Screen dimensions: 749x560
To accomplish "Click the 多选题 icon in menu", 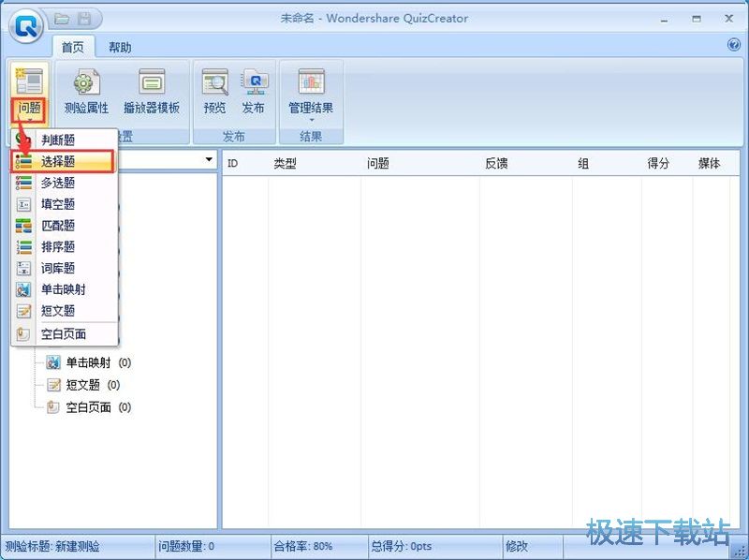I will tap(23, 183).
